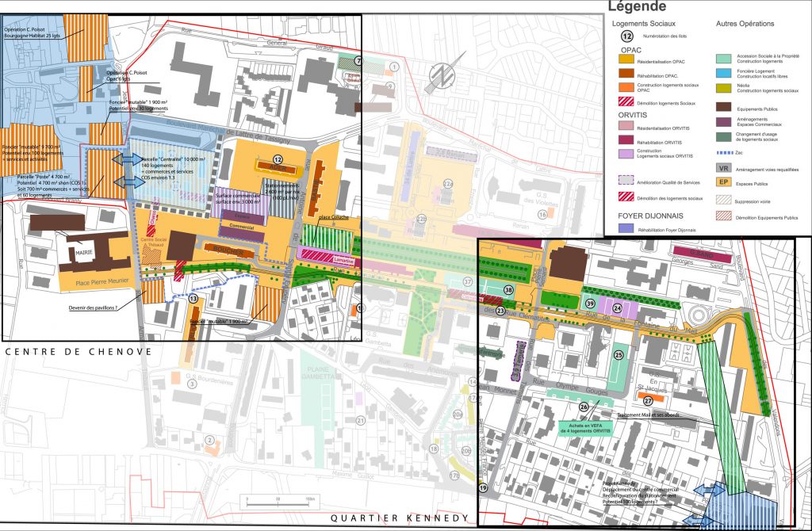Select Démolition des logements sociaux hatched swatch
Image resolution: width=812 pixels, height=531 pixels.
click(x=626, y=196)
